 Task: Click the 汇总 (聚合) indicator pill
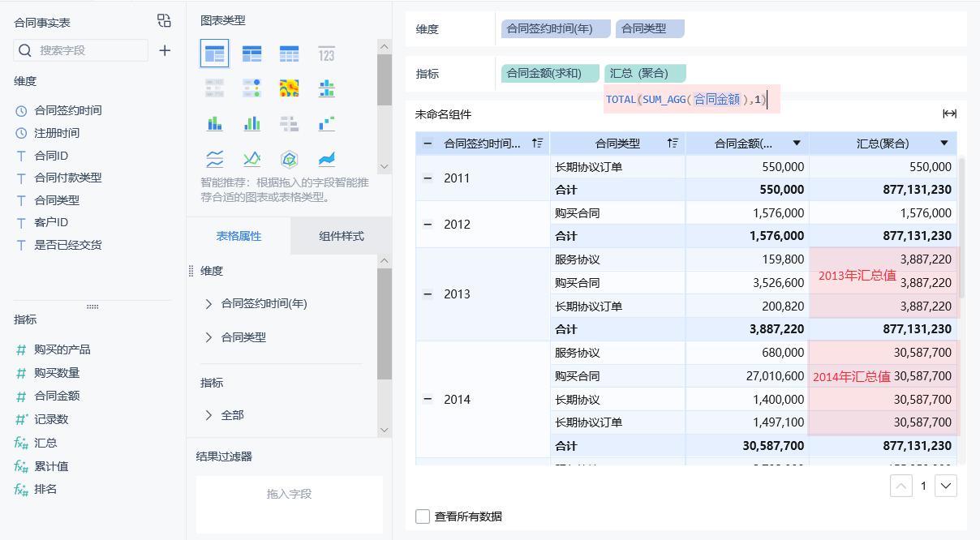(645, 74)
